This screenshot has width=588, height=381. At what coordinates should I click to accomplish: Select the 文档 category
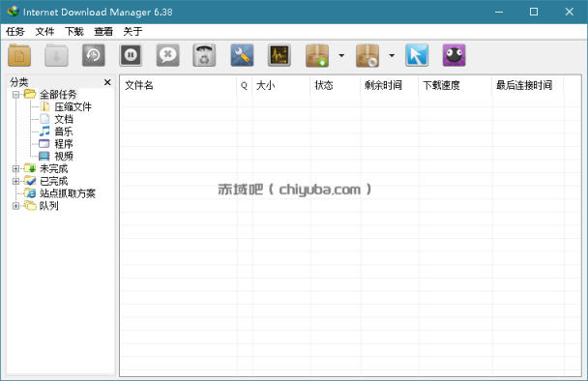64,119
